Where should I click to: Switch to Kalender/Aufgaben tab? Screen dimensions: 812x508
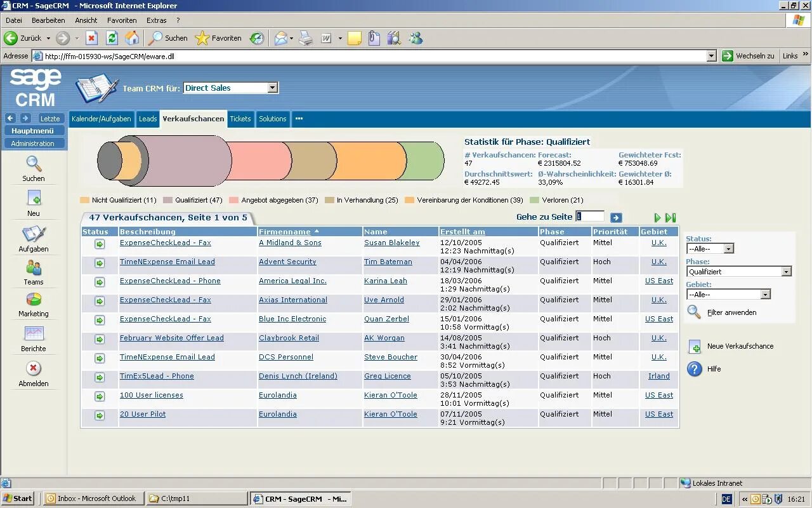pyautogui.click(x=101, y=119)
